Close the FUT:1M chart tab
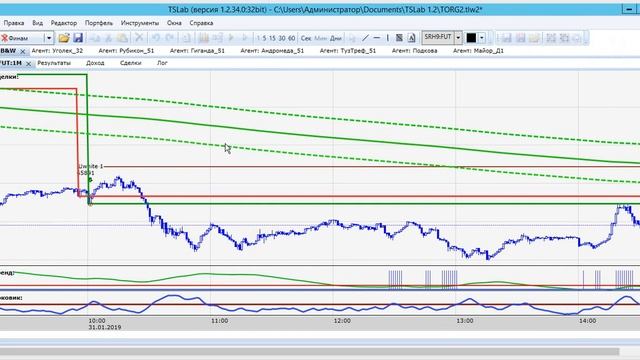Screen dimensions: 640x360 29,64
